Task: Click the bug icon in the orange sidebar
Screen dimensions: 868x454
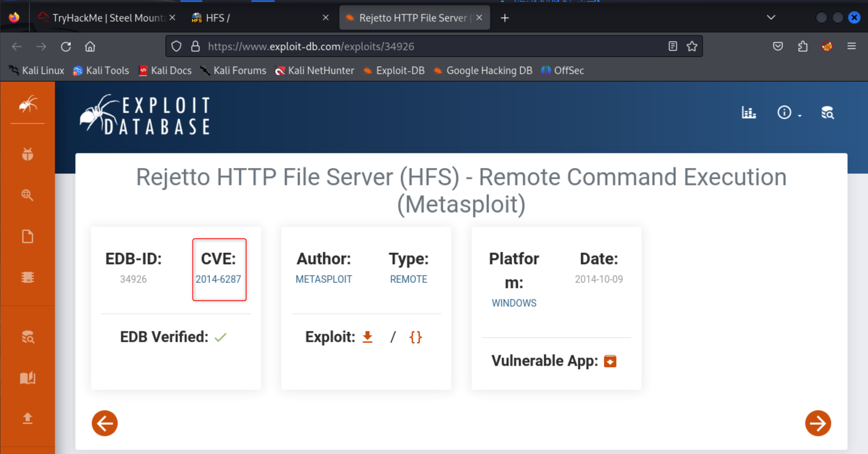Action: tap(28, 154)
